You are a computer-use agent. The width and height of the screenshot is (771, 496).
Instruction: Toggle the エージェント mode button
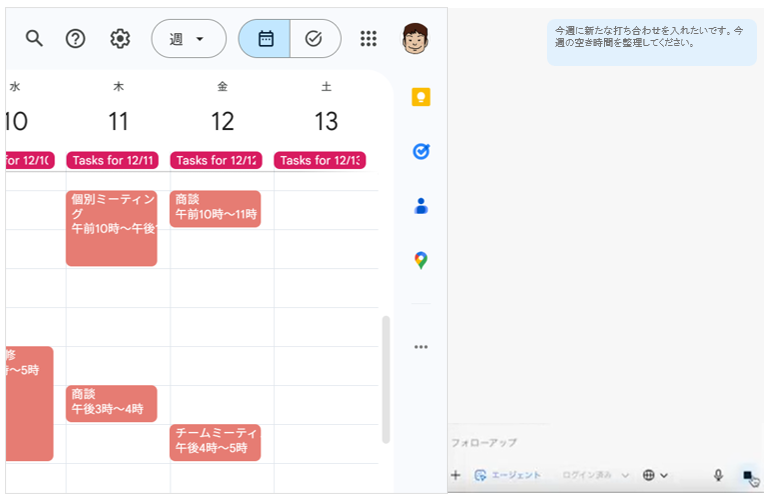click(507, 475)
